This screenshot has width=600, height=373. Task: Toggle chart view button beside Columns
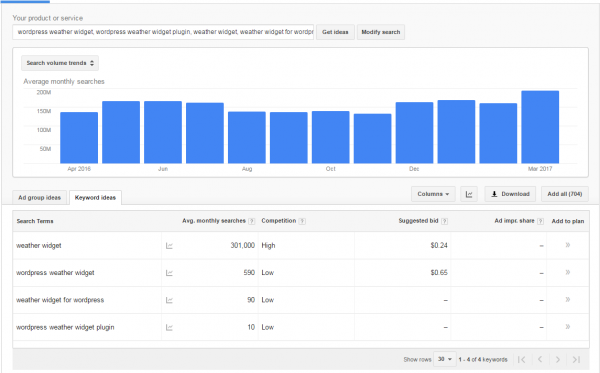tap(469, 194)
